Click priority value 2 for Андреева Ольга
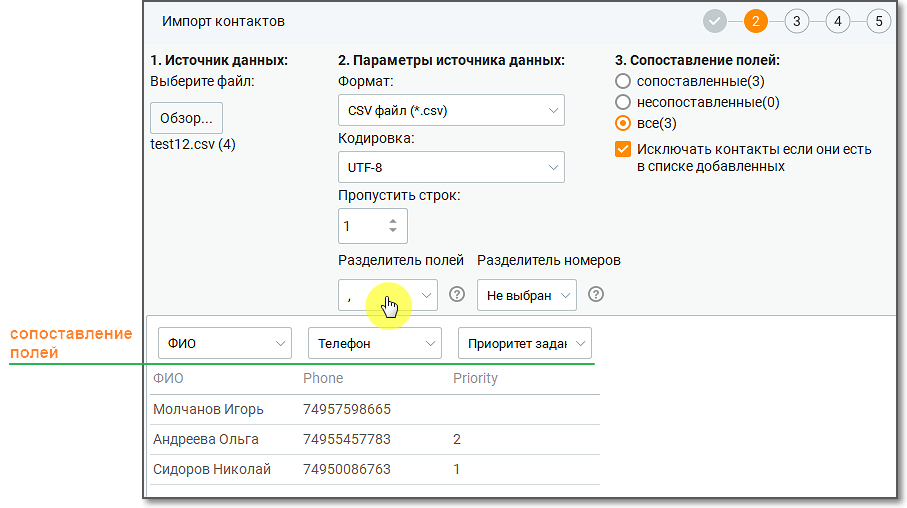This screenshot has width=907, height=508. 456,439
